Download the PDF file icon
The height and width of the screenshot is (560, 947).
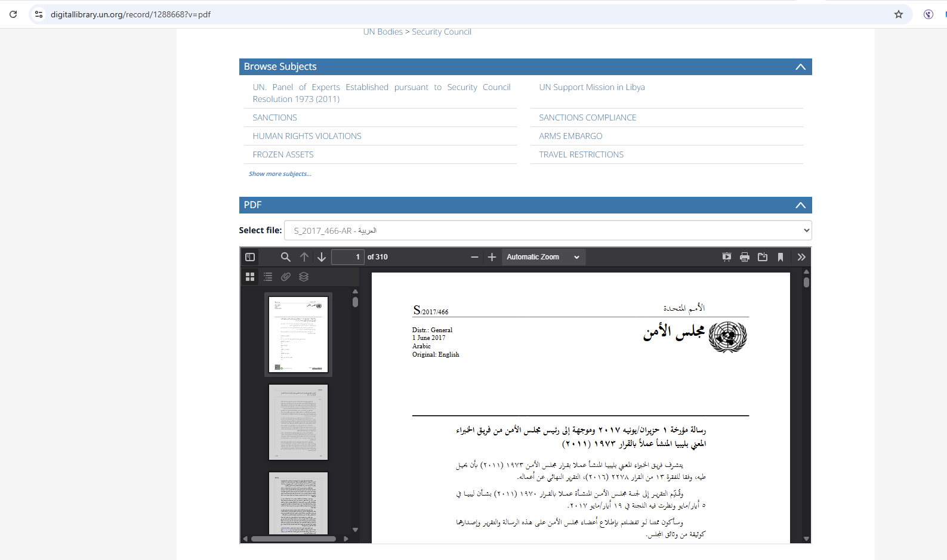[763, 257]
